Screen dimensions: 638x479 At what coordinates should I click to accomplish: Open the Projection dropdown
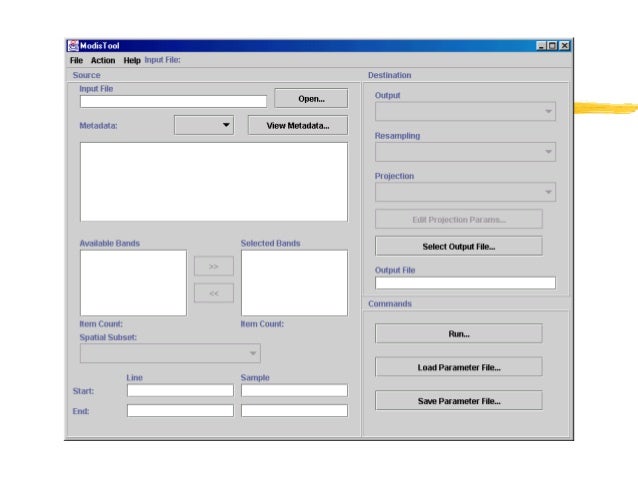point(465,192)
